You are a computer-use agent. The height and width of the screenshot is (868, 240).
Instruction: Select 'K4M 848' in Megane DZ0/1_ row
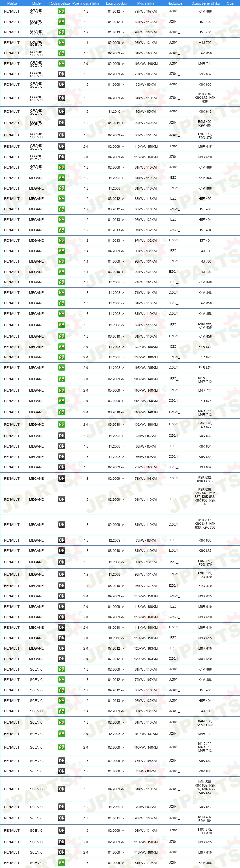tap(205, 293)
